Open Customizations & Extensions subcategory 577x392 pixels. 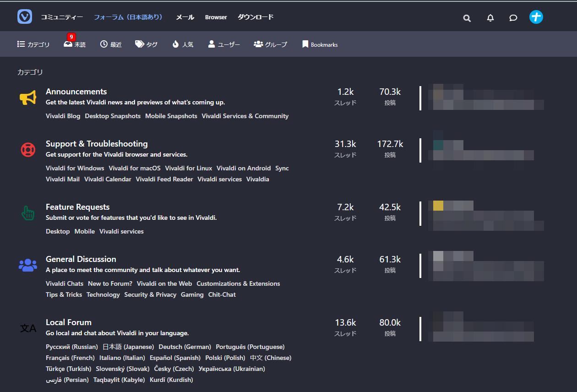click(x=238, y=283)
